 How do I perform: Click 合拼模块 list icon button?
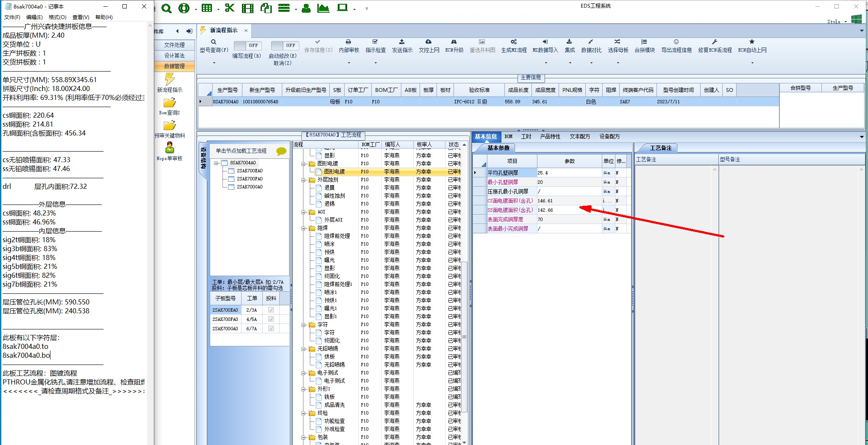tap(645, 46)
